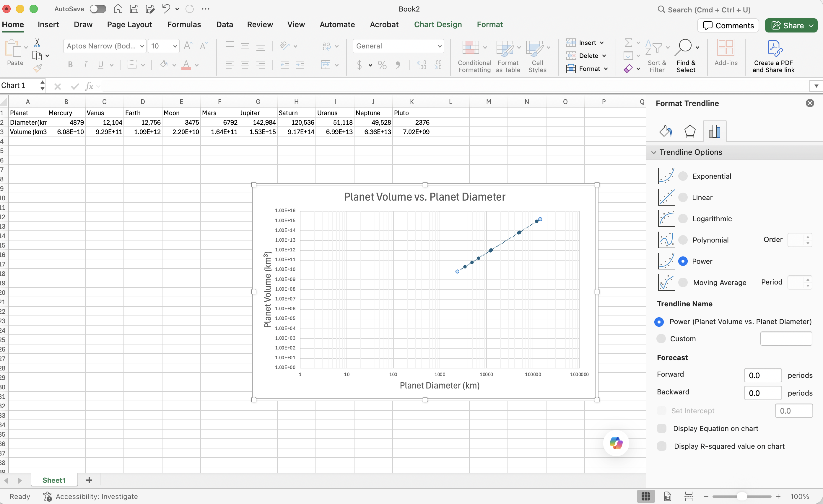Open the Insert cells dropdown
The height and width of the screenshot is (504, 823).
(x=602, y=43)
